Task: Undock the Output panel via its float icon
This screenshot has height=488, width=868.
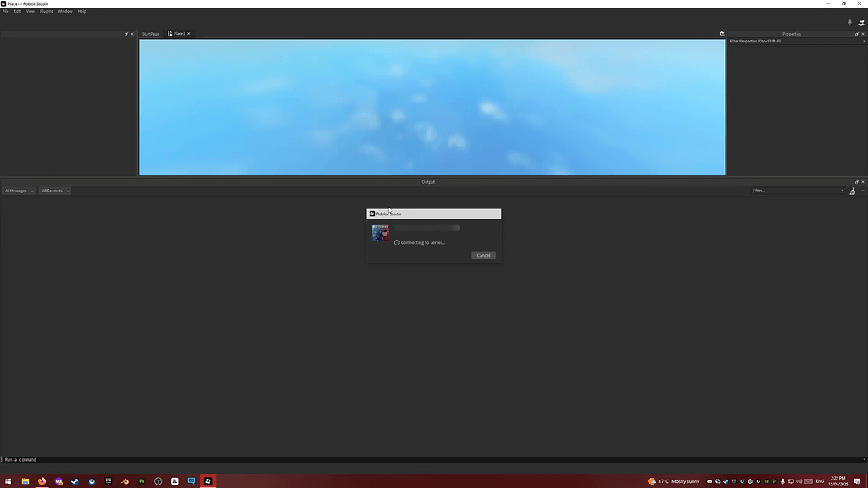Action: [x=857, y=181]
